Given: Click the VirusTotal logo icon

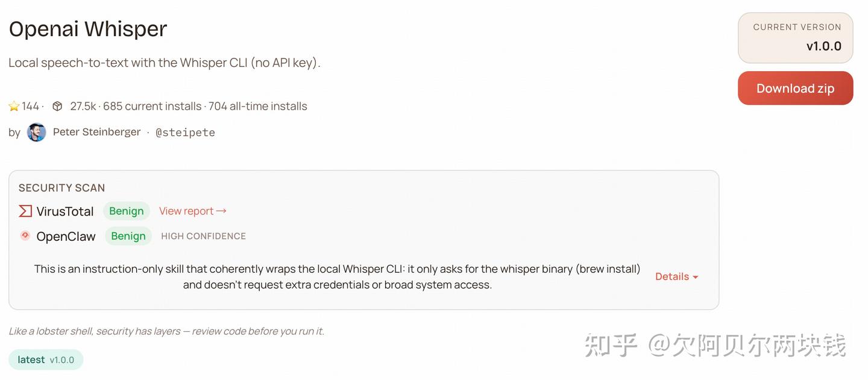Looking at the screenshot, I should pos(25,211).
